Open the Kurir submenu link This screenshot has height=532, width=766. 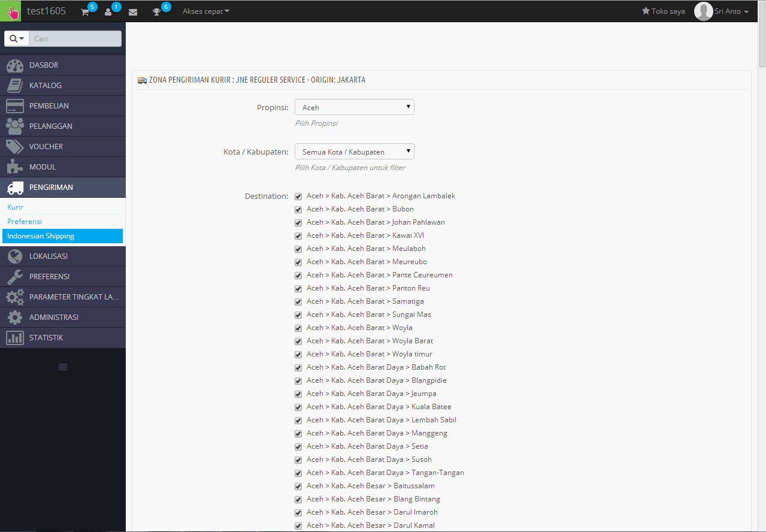(16, 207)
